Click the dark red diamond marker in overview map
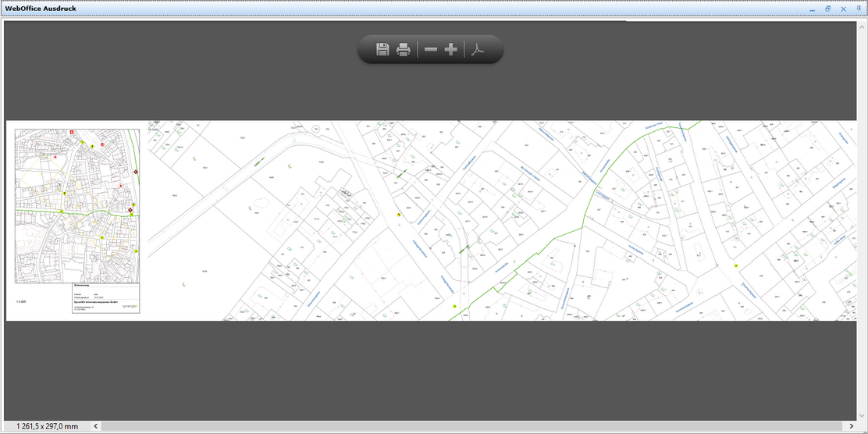 136,171
